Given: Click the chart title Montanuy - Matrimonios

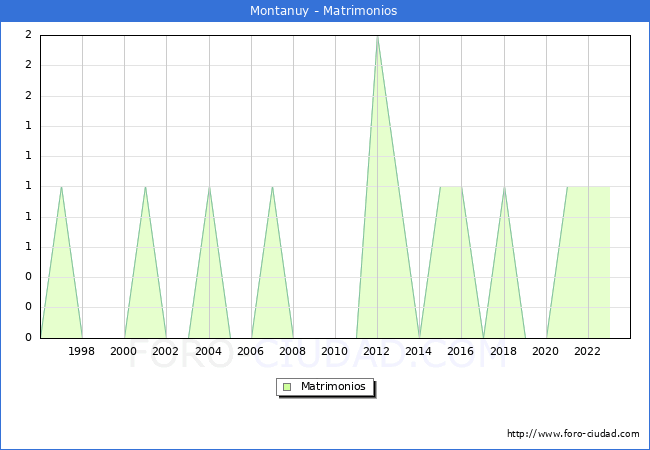Looking at the screenshot, I should point(324,11).
